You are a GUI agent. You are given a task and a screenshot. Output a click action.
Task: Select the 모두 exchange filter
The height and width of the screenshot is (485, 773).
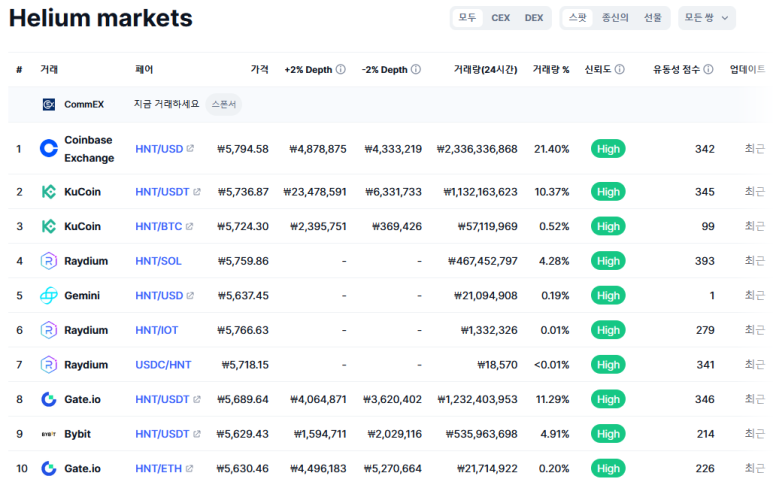467,18
